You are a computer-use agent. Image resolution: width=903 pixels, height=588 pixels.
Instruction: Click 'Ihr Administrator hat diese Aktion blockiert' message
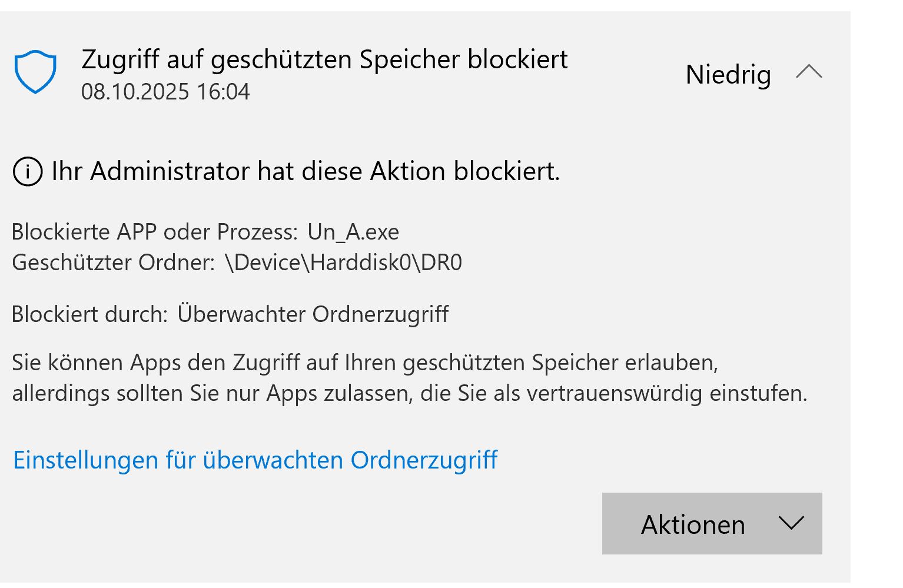pyautogui.click(x=306, y=171)
